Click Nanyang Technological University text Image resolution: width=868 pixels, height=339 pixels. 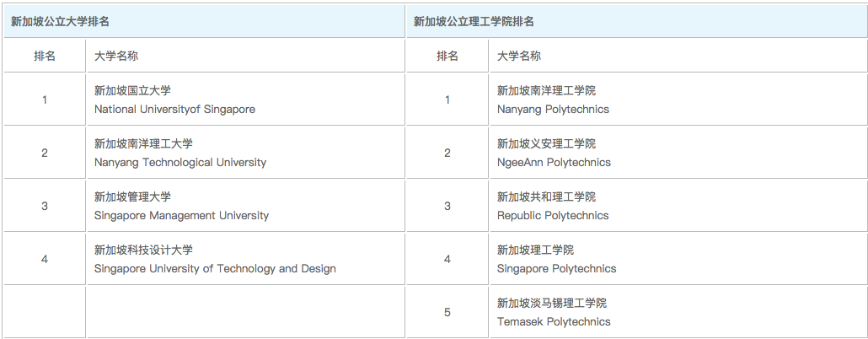[x=179, y=163]
